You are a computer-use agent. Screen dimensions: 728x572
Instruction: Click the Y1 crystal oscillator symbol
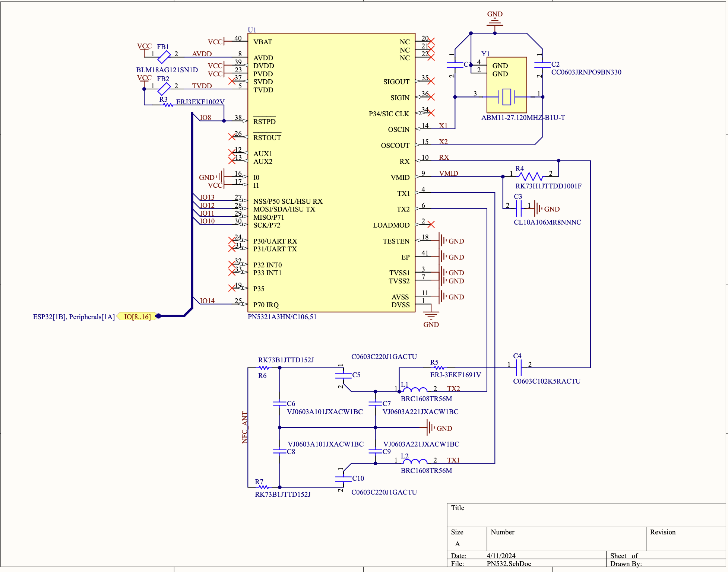click(506, 97)
